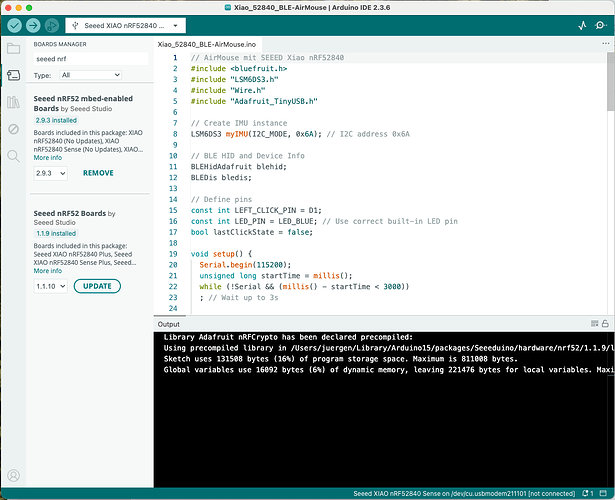Open the 2.9.3 version dropdown

tap(51, 173)
